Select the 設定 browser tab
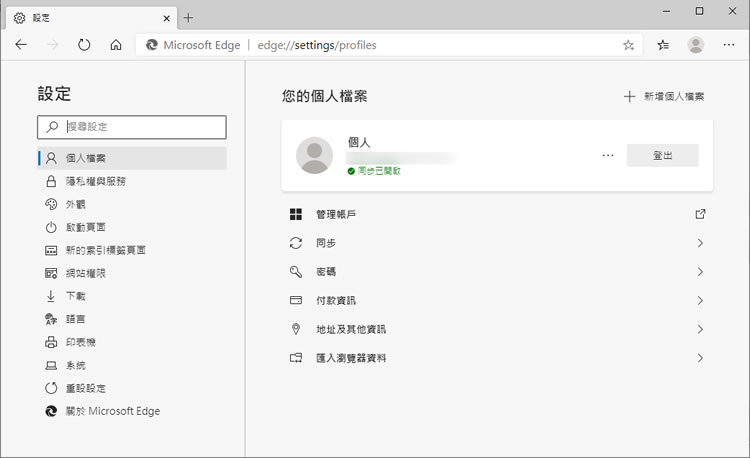This screenshot has height=458, width=750. [x=91, y=18]
